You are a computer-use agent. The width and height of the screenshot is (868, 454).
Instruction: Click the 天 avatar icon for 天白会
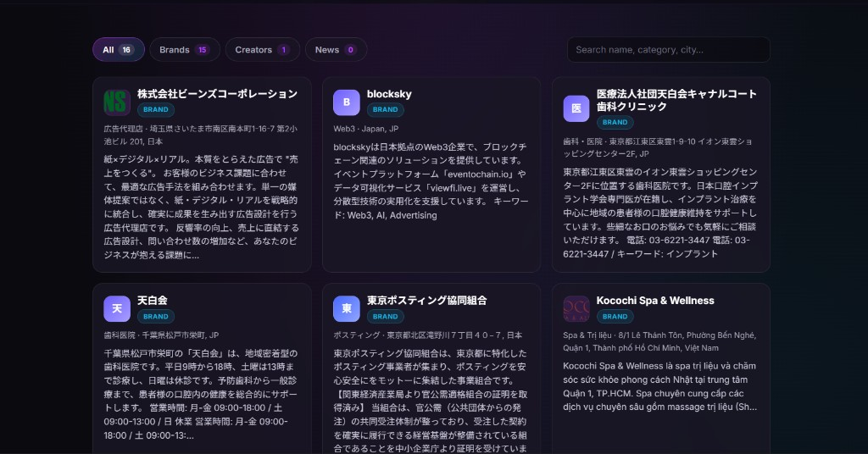click(117, 308)
